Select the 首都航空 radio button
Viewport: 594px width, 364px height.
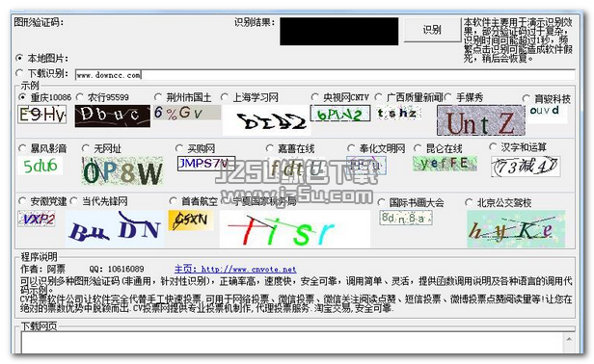[174, 201]
